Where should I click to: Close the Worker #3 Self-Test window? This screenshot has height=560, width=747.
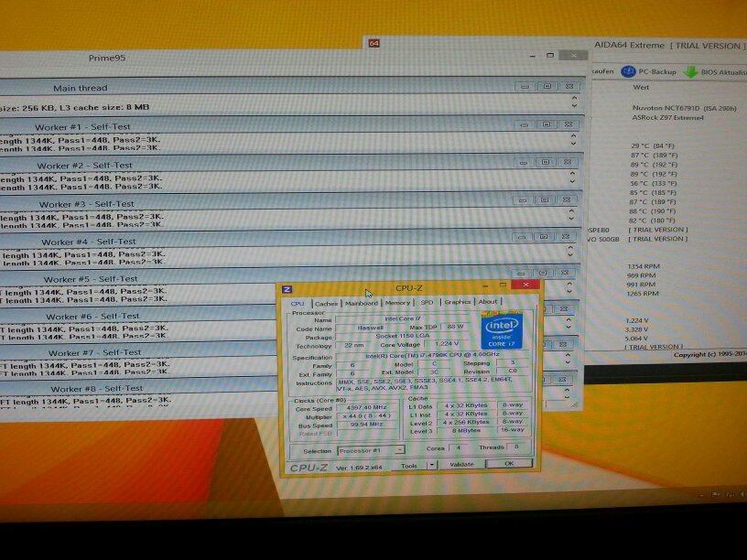(x=567, y=199)
